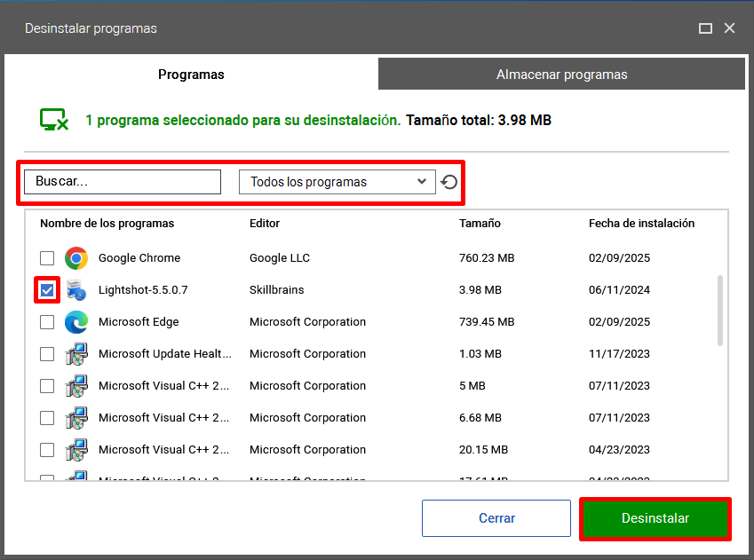Click the Google LLC editor cell
Image resolution: width=754 pixels, height=560 pixels.
point(280,258)
